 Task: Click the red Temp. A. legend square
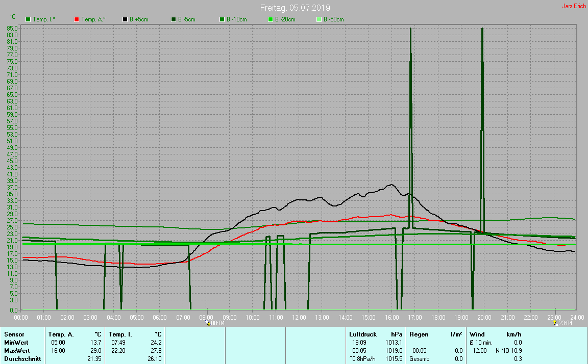77,19
